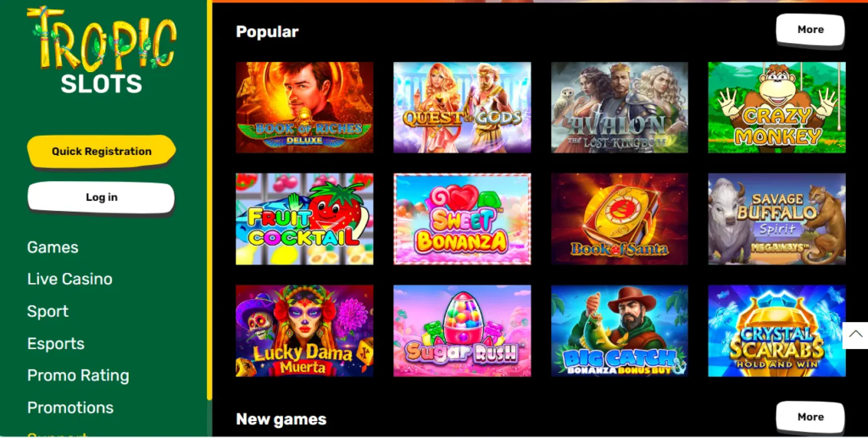Launch the Sweet Bonanza game

(x=462, y=219)
